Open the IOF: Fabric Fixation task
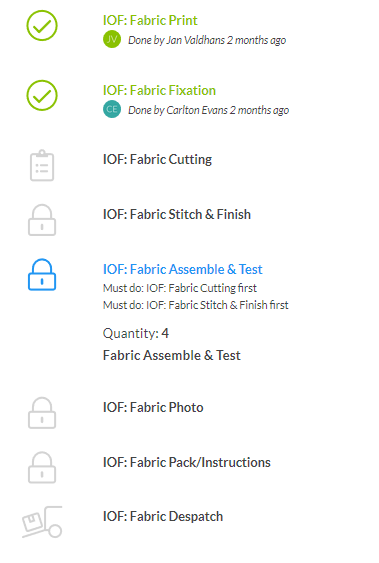The height and width of the screenshot is (563, 379). [159, 90]
